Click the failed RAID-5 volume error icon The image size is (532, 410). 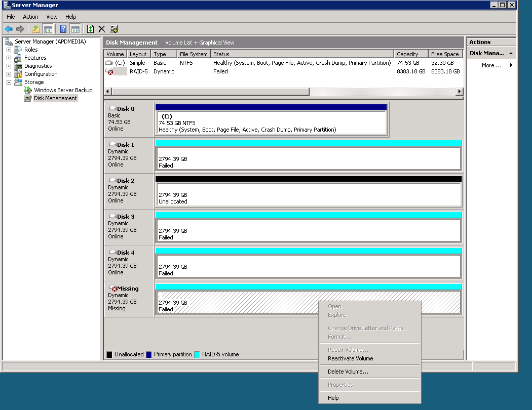click(x=109, y=71)
